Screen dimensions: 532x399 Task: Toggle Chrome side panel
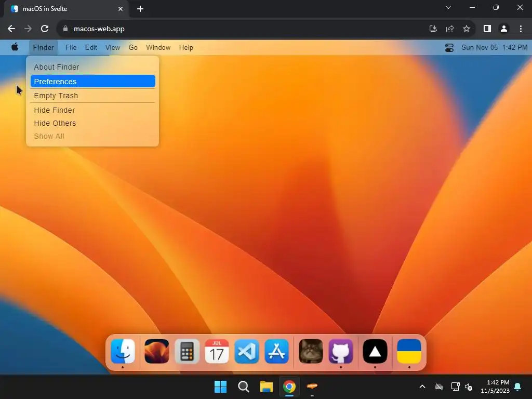(x=487, y=29)
